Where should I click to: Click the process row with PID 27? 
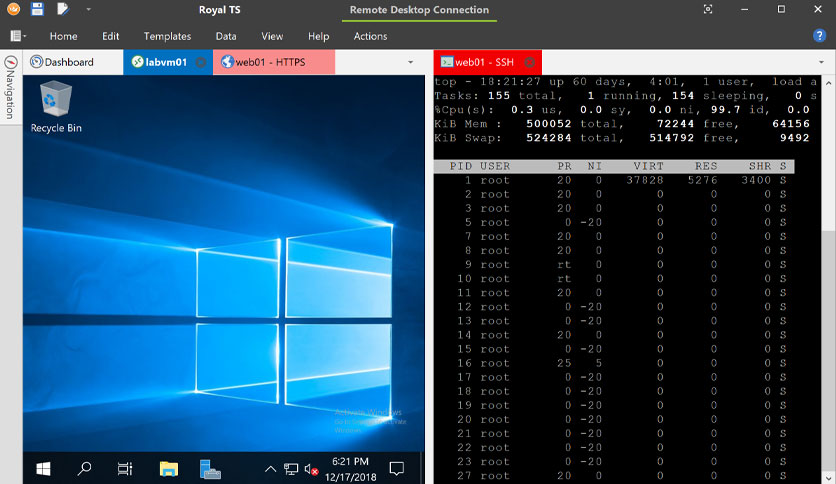tap(614, 476)
